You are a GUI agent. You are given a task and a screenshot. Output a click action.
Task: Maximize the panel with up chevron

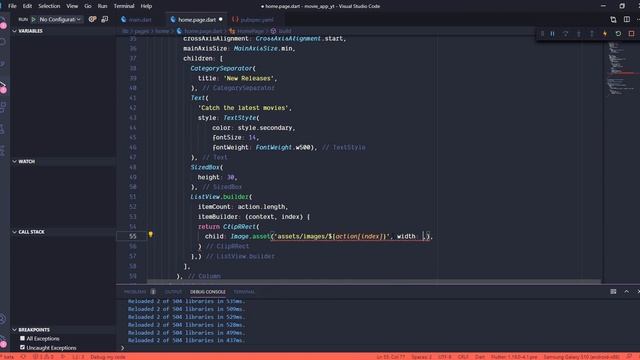627,291
